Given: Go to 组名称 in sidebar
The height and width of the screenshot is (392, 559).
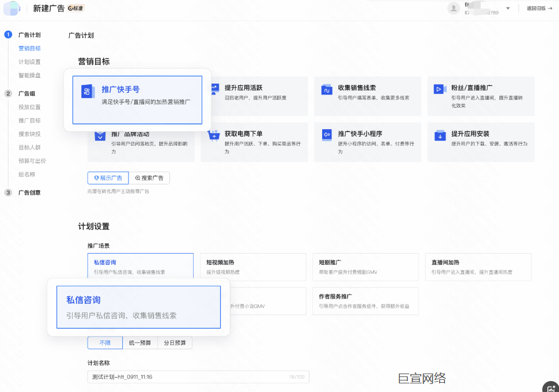Looking at the screenshot, I should pos(27,175).
